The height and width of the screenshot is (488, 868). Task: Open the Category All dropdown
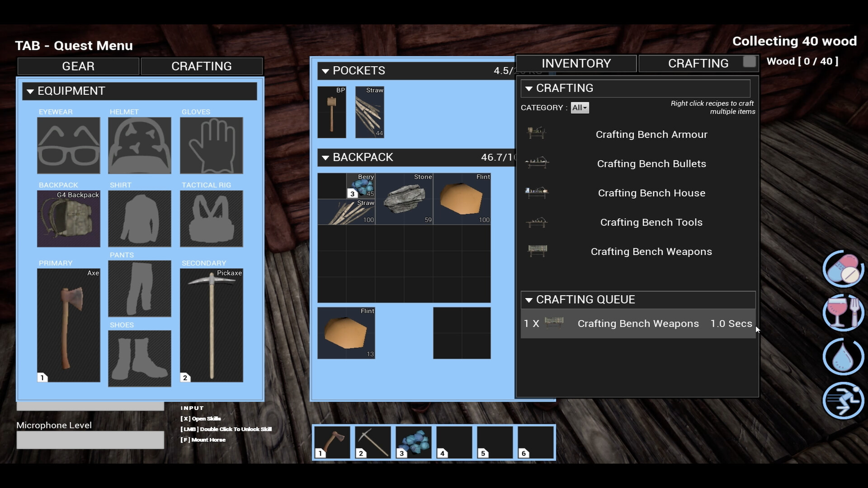point(580,108)
